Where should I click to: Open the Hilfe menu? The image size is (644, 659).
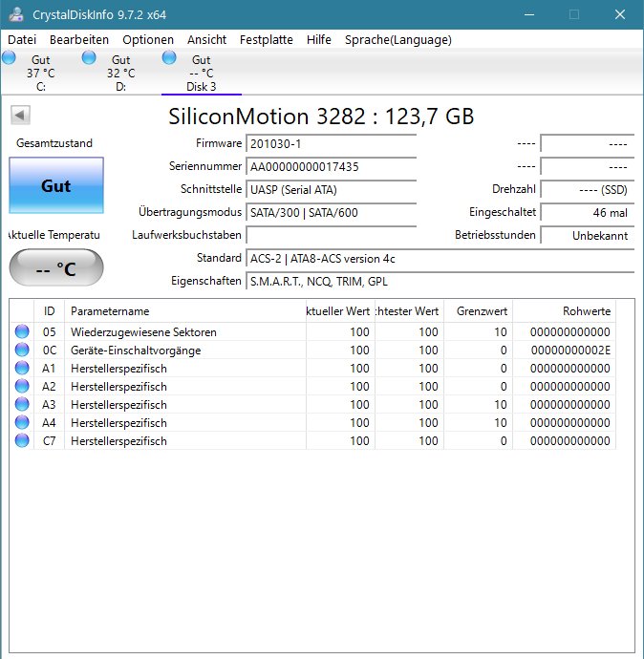(318, 39)
